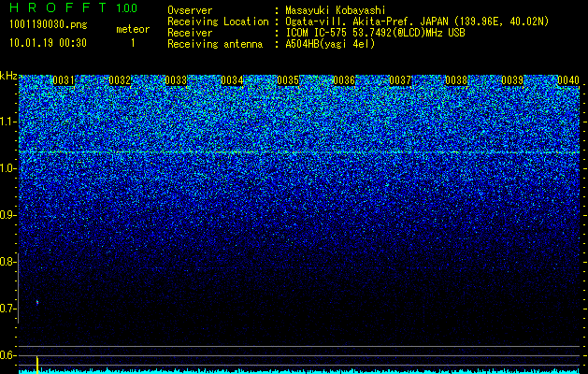This screenshot has height=374, width=588.
Task: Click the timestamp 10.01.19 00:30
Action: [48, 43]
